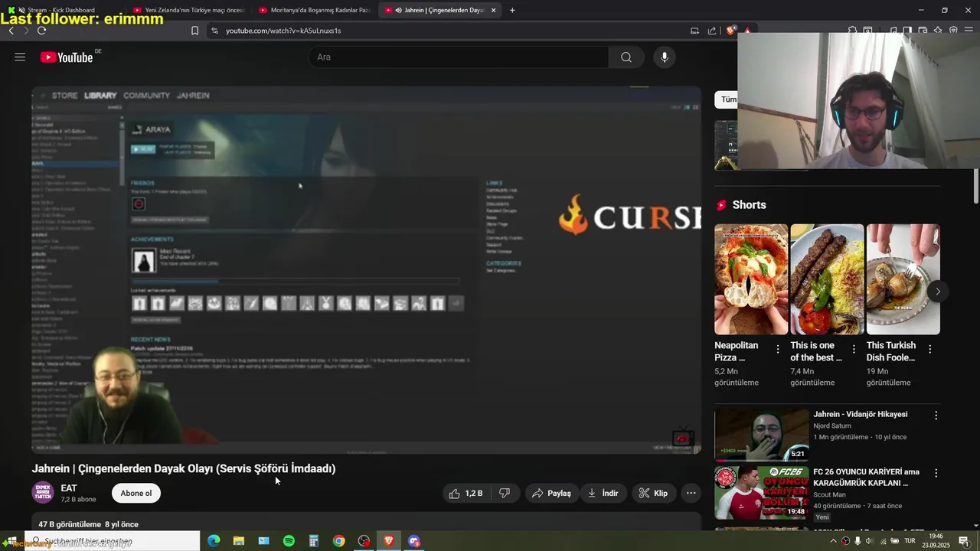Screen dimensions: 980x551
Task: Click the Windows taskbar search box
Action: click(x=112, y=541)
